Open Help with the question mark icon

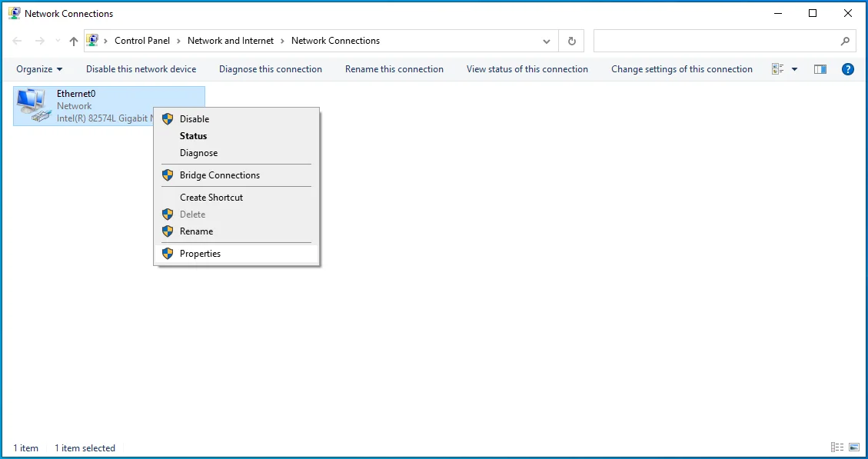[847, 69]
